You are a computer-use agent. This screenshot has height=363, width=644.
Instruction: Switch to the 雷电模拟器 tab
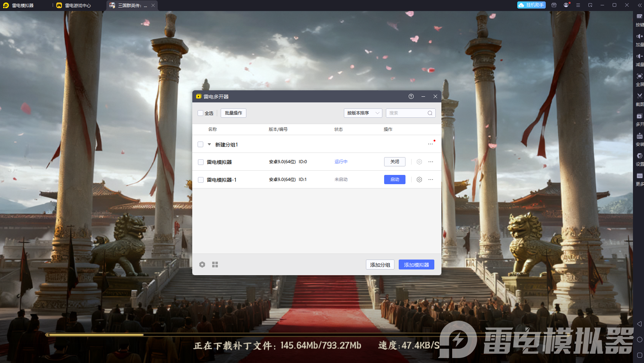23,5
